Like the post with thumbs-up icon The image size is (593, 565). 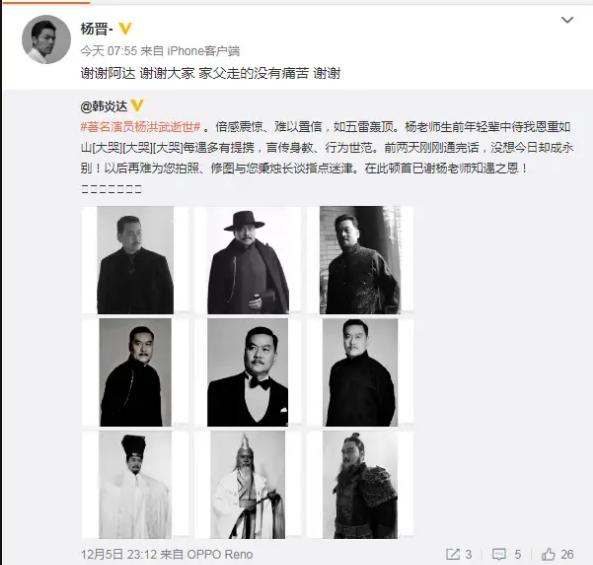point(548,554)
